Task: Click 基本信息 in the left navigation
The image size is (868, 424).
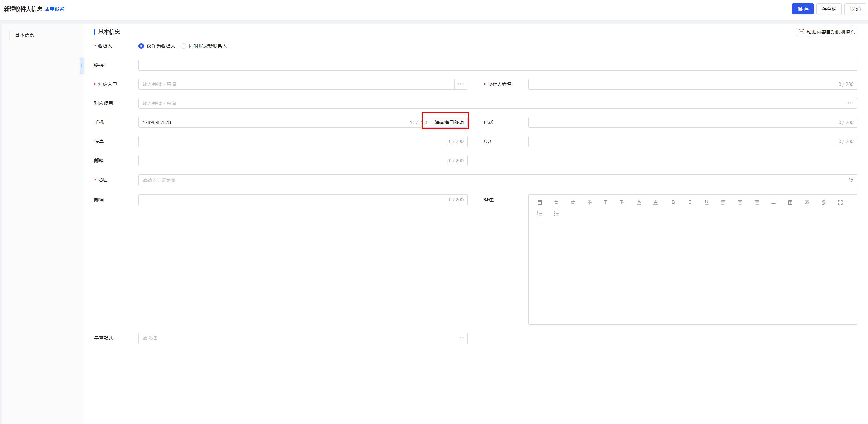Action: 25,35
